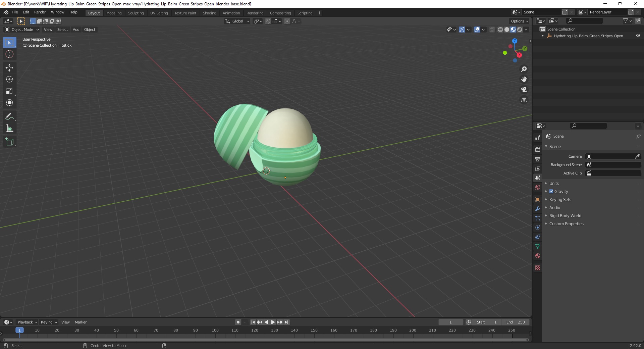Switch to the Modeling workspace tab
This screenshot has height=349, width=644.
coord(114,13)
